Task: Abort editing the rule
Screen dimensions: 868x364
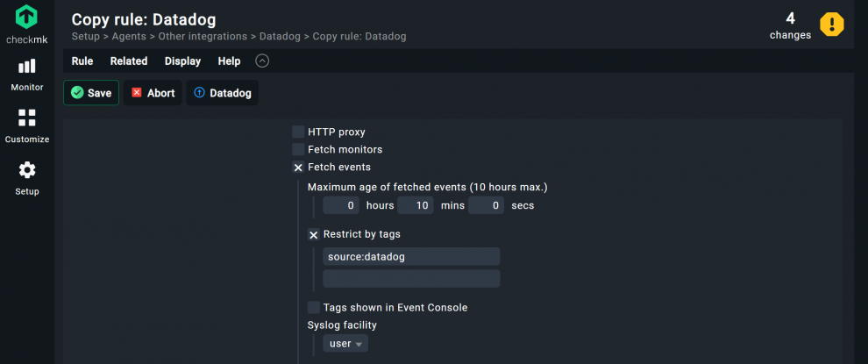Action: (x=153, y=93)
